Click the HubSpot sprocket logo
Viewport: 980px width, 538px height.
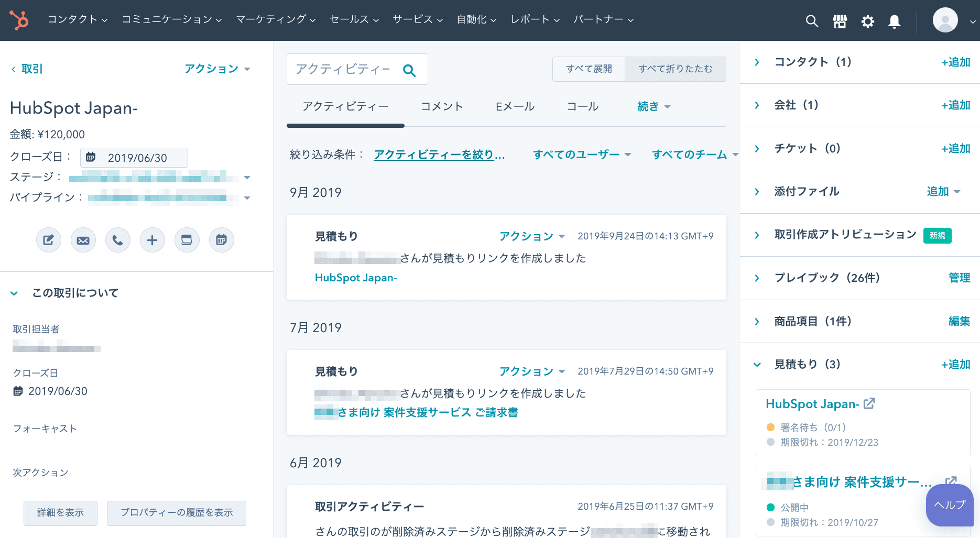tap(19, 20)
